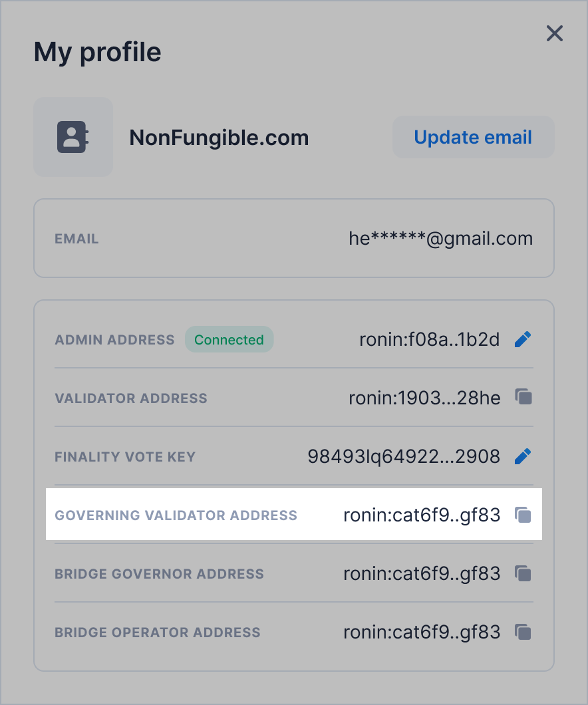Copy the validator address
Image resolution: width=588 pixels, height=705 pixels.
pos(523,398)
